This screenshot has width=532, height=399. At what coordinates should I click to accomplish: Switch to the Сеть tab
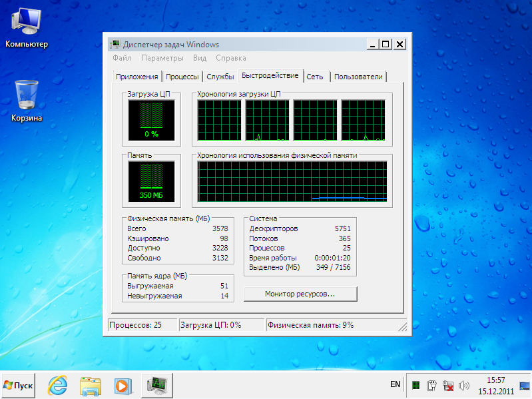(x=315, y=77)
